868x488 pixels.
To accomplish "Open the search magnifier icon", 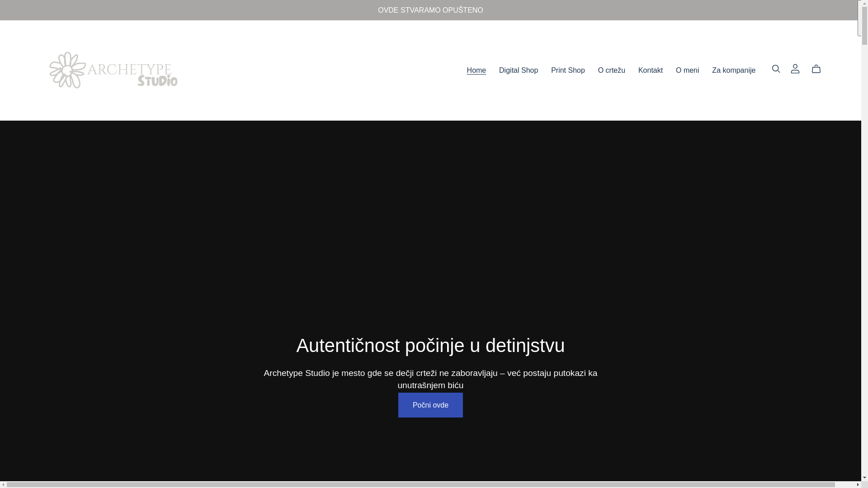I will (776, 69).
